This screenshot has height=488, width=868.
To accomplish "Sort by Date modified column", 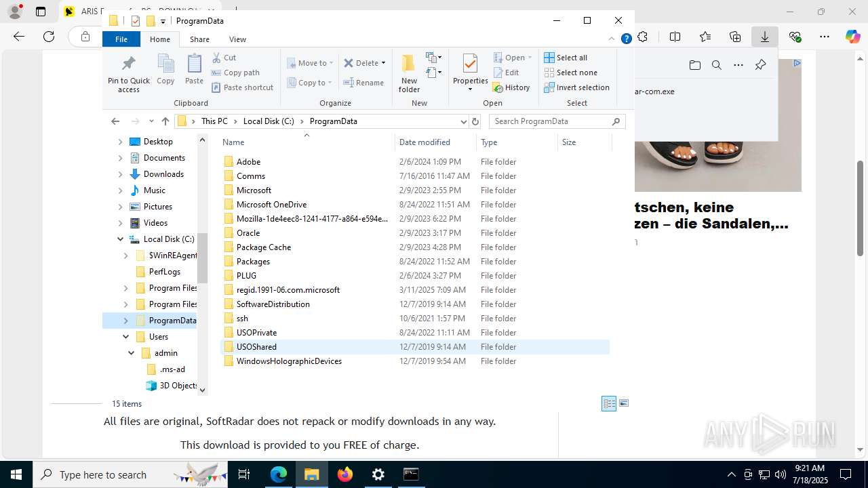I will coord(435,142).
